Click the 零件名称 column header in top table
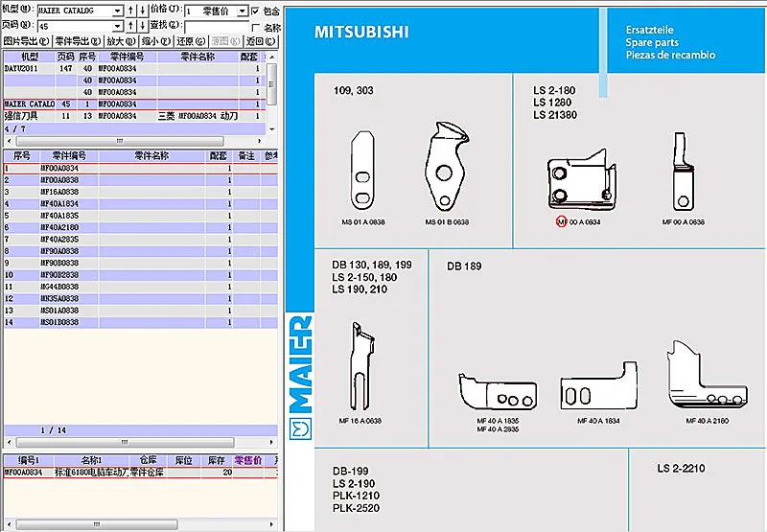Viewport: 767px width, 532px height. click(x=198, y=57)
